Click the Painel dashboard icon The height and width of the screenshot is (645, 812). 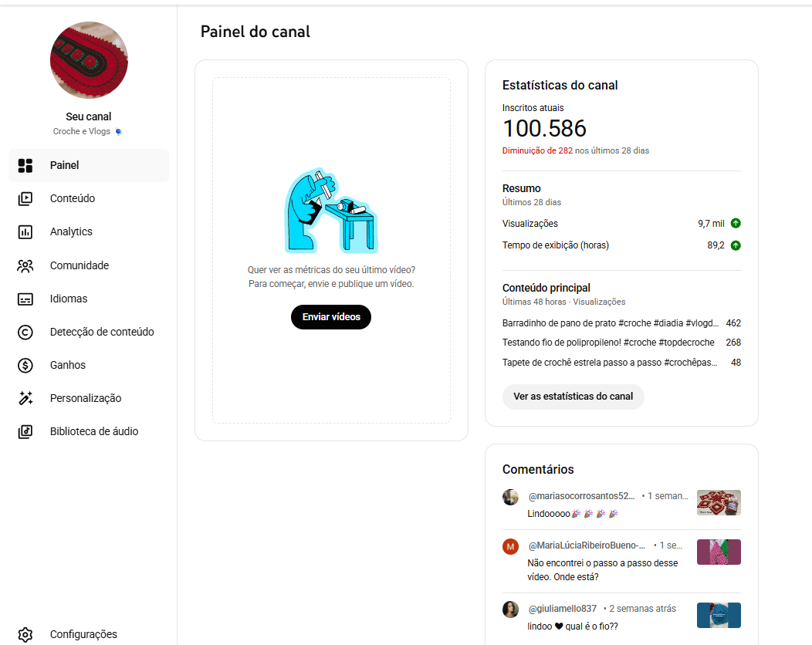25,165
